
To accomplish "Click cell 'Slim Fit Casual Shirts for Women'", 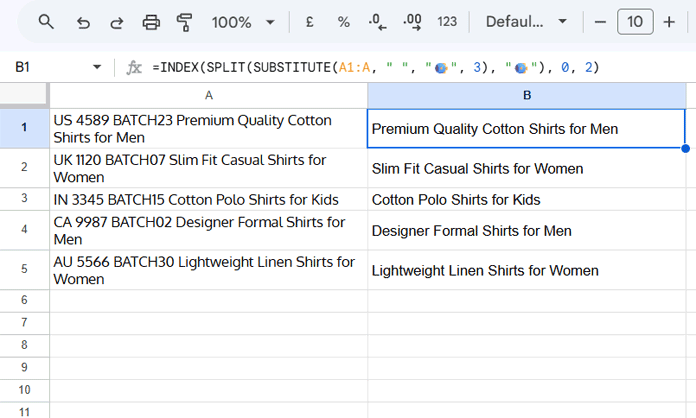I will click(x=527, y=168).
